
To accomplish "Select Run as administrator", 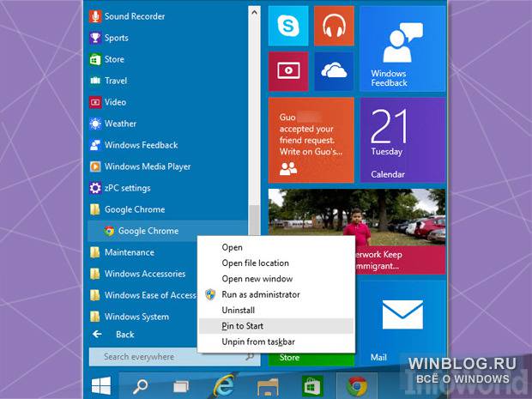I will (x=275, y=294).
